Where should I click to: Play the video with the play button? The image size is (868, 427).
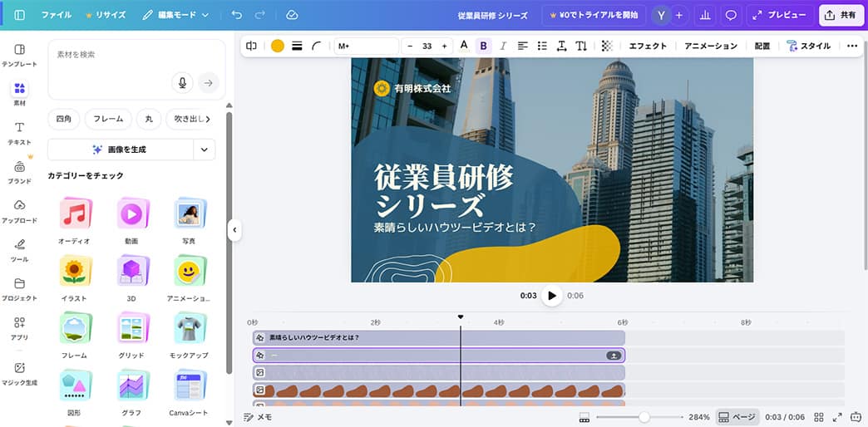[x=551, y=296]
